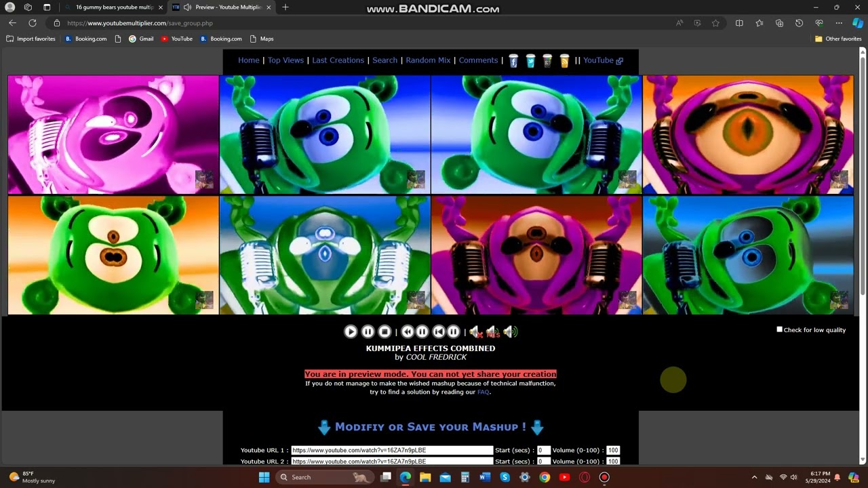Close the Preview - Youtube Multiplier tab
This screenshot has width=868, height=488.
[x=269, y=7]
